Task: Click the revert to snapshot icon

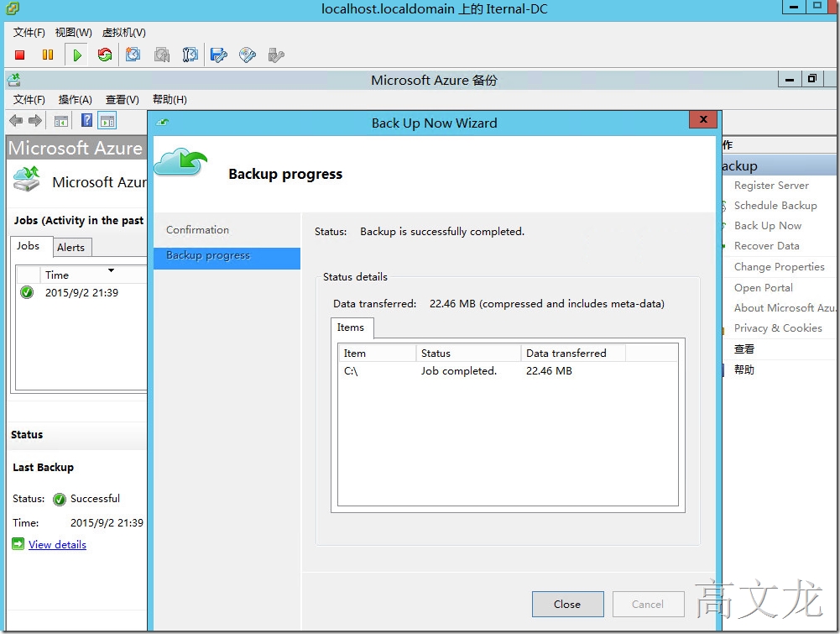Action: tap(162, 55)
